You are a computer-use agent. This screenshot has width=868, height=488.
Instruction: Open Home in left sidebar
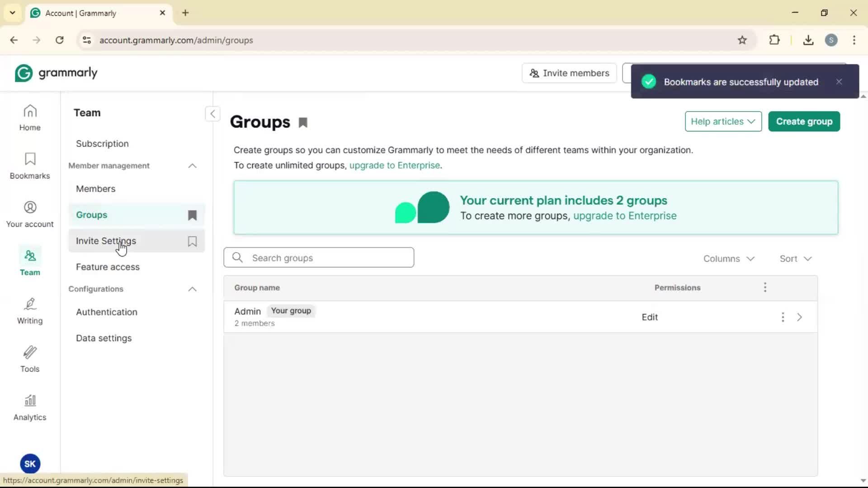click(x=30, y=117)
